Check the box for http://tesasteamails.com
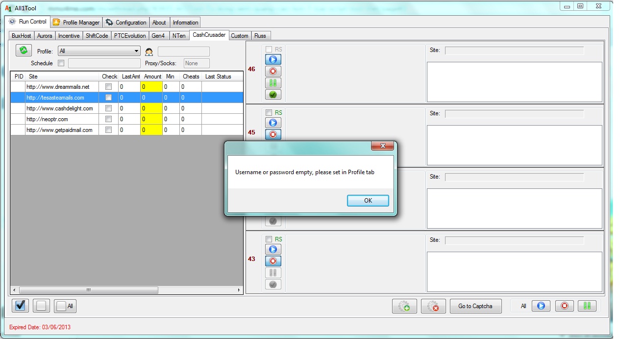644x339 pixels. [x=109, y=98]
